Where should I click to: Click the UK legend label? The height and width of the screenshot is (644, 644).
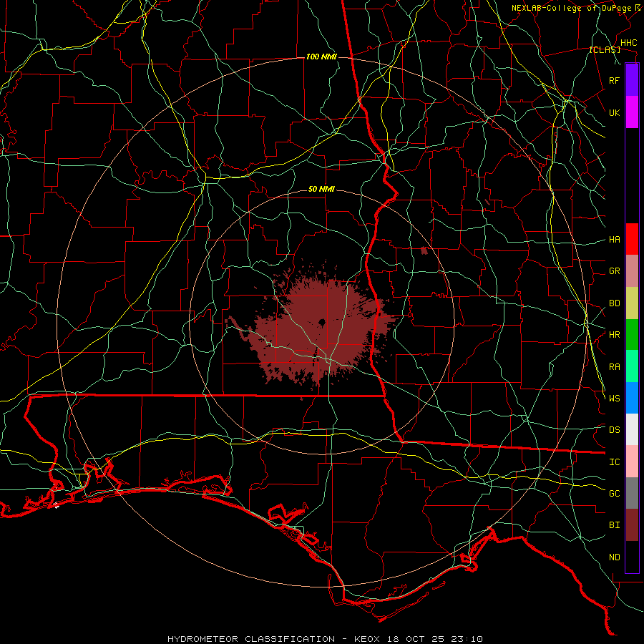615,112
